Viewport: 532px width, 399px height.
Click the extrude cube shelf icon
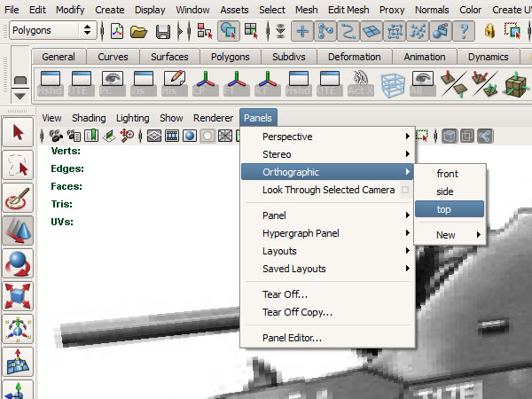tap(516, 84)
